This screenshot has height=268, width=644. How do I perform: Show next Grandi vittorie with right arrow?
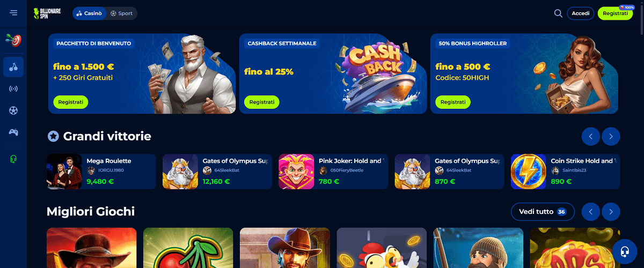[x=611, y=137]
